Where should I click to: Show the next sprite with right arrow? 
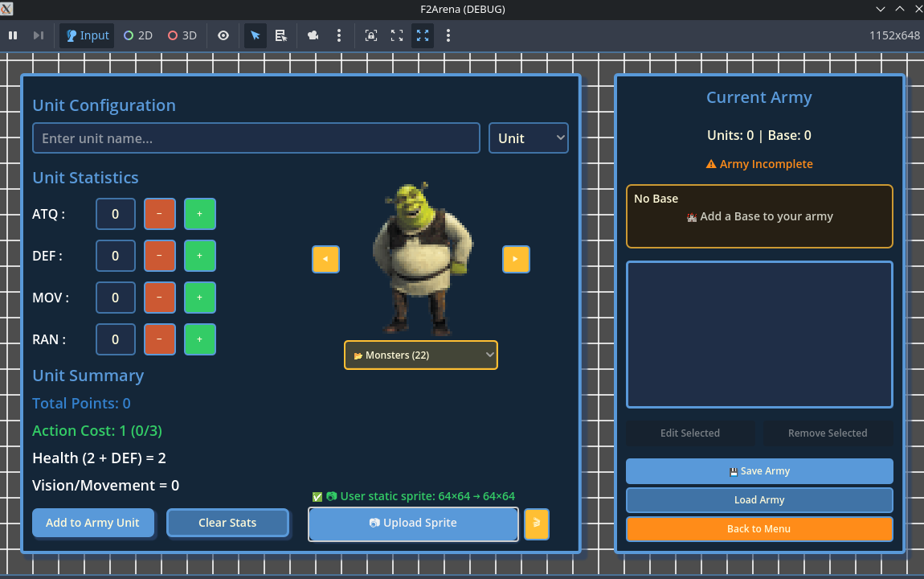pos(516,260)
